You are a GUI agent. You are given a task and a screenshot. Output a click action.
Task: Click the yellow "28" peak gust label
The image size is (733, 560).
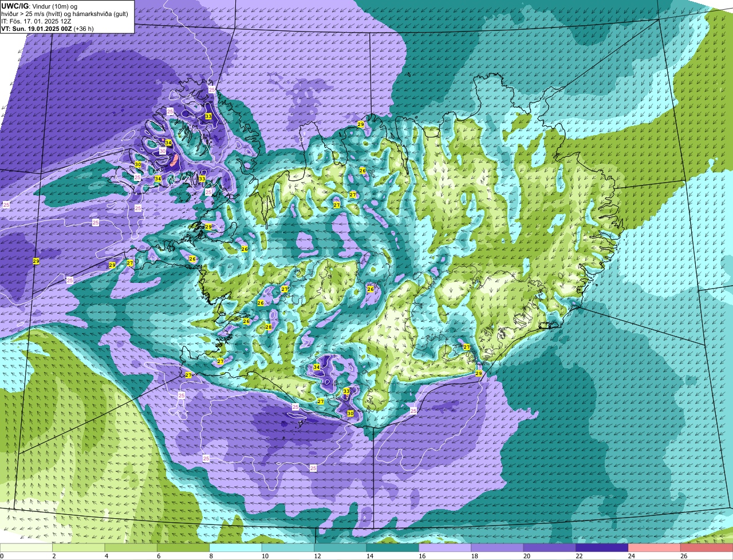268,327
